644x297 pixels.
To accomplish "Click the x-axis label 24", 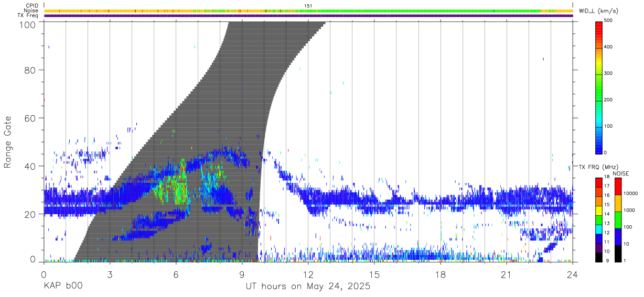I will click(x=573, y=274).
